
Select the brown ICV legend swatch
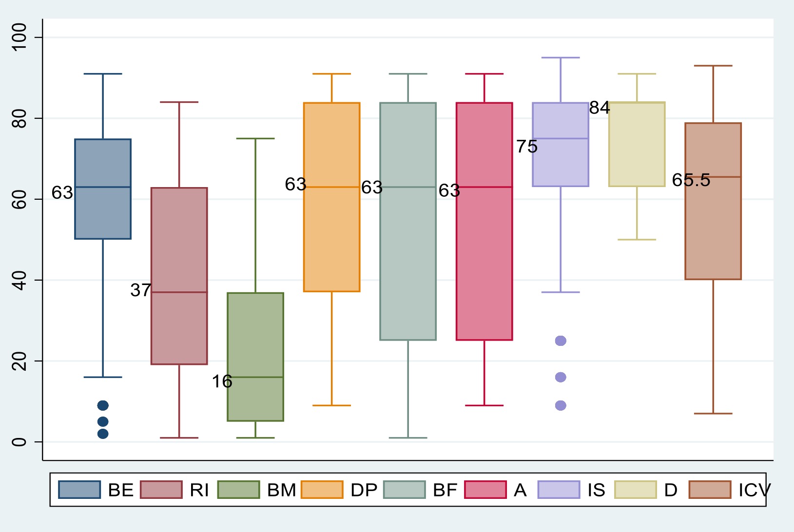tap(710, 490)
